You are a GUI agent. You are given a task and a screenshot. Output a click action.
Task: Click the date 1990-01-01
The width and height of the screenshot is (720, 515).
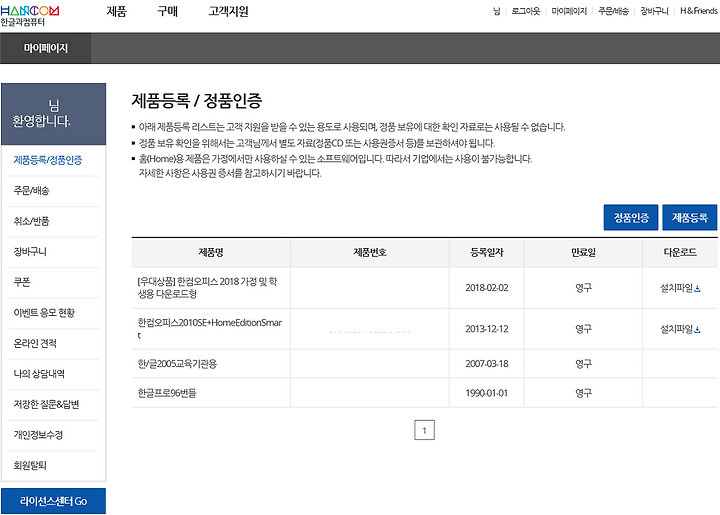(x=487, y=393)
